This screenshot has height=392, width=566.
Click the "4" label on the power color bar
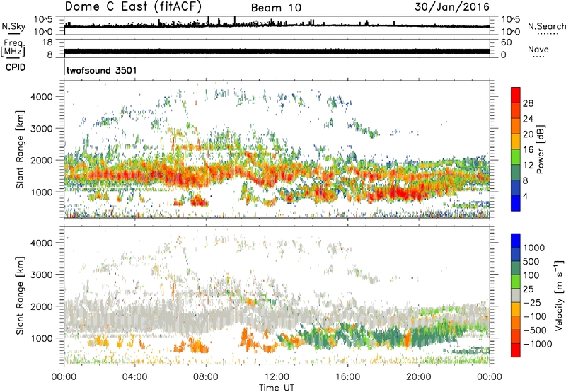tap(525, 196)
